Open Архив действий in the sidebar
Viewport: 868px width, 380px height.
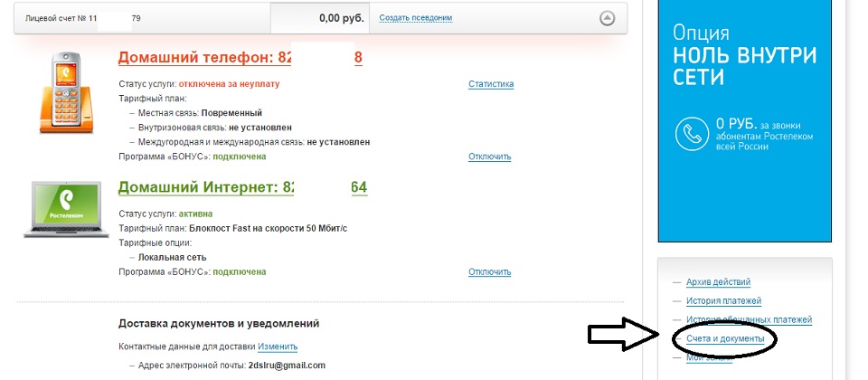click(718, 282)
